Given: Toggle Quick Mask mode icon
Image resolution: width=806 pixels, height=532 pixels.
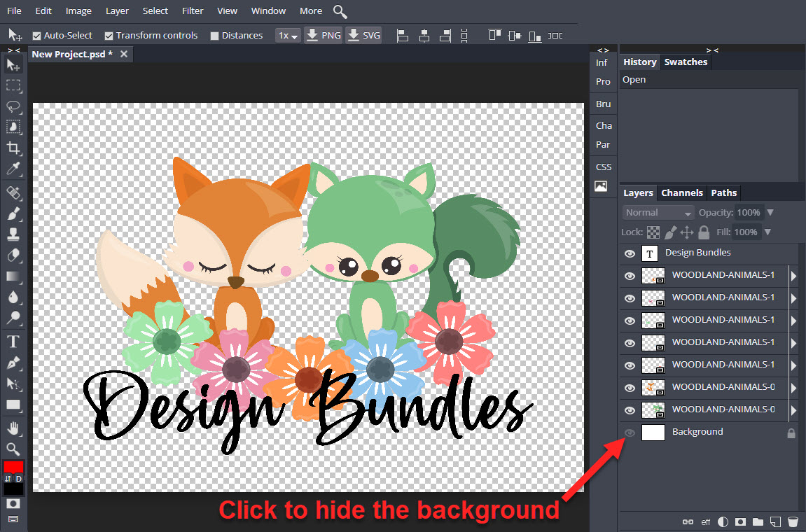Looking at the screenshot, I should click(x=13, y=504).
